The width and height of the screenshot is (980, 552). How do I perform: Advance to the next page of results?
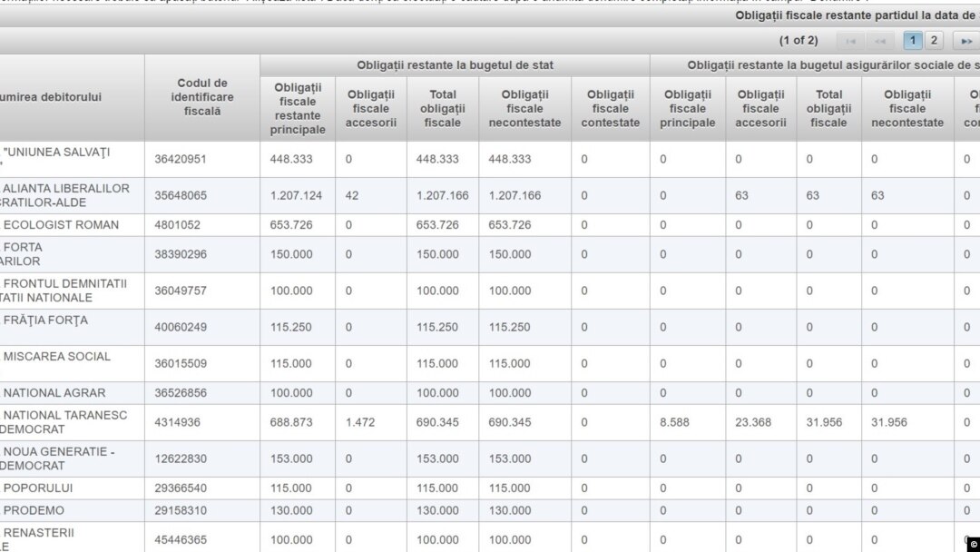(966, 41)
